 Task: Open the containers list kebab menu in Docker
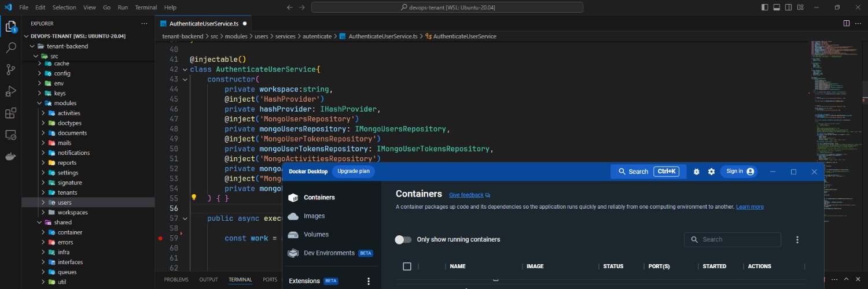click(x=797, y=239)
